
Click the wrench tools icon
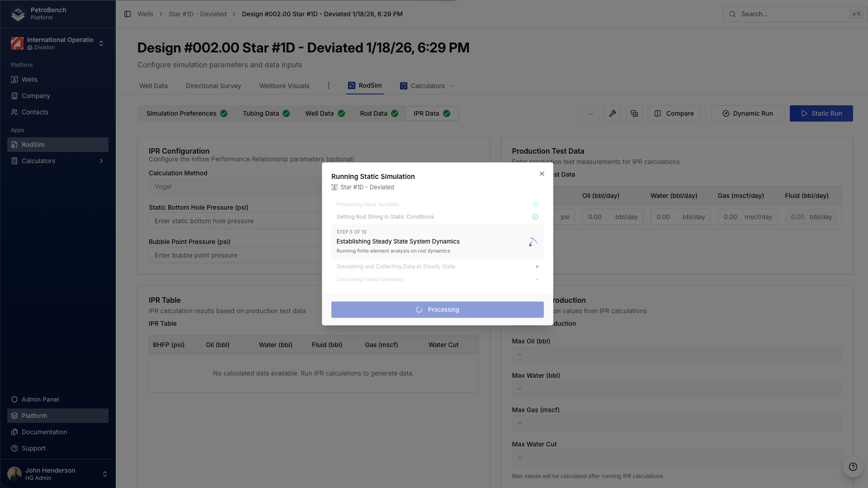tap(613, 113)
